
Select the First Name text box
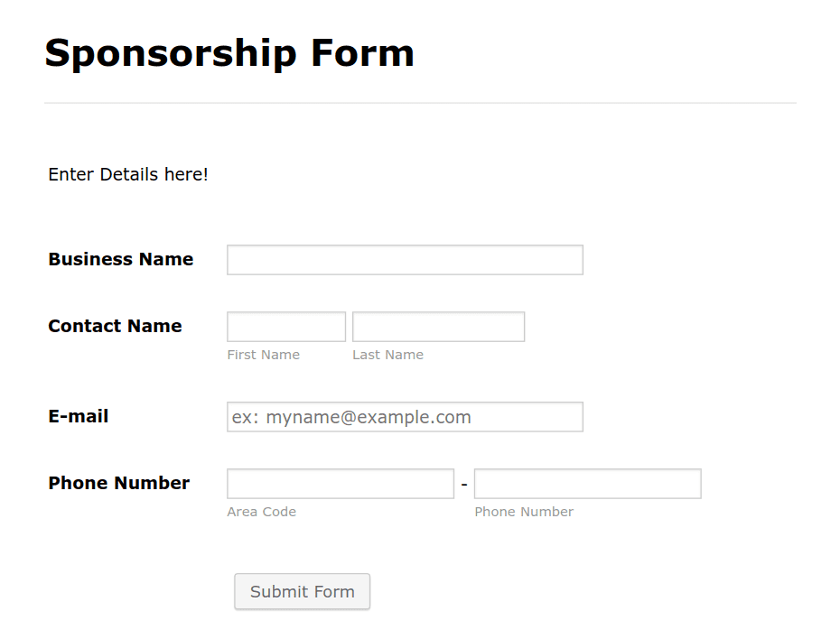coord(285,326)
